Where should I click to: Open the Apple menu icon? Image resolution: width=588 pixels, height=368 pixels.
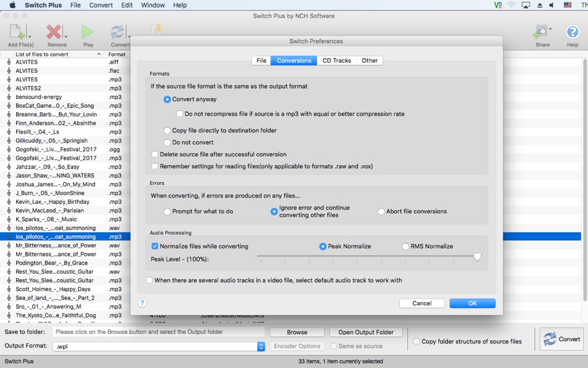tap(12, 5)
